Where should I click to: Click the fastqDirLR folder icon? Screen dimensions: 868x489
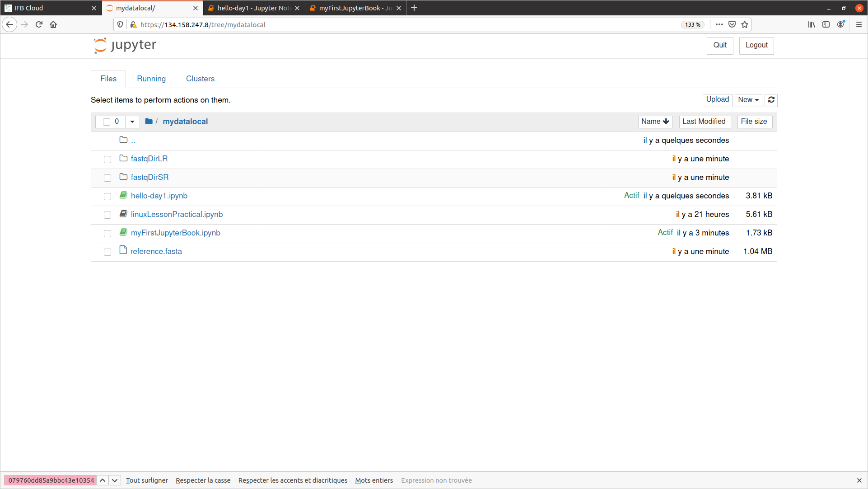[x=123, y=158]
